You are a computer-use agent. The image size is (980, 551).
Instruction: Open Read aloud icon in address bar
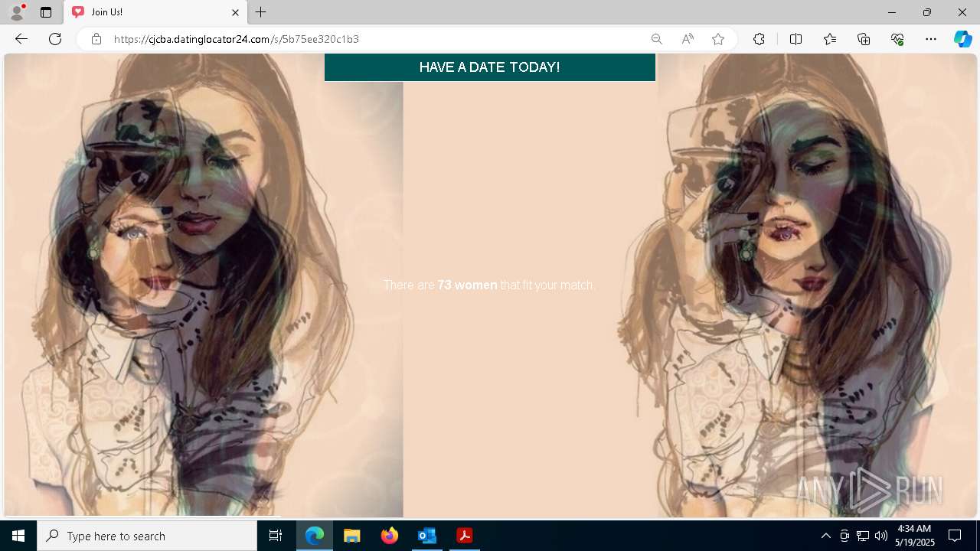pyautogui.click(x=688, y=39)
